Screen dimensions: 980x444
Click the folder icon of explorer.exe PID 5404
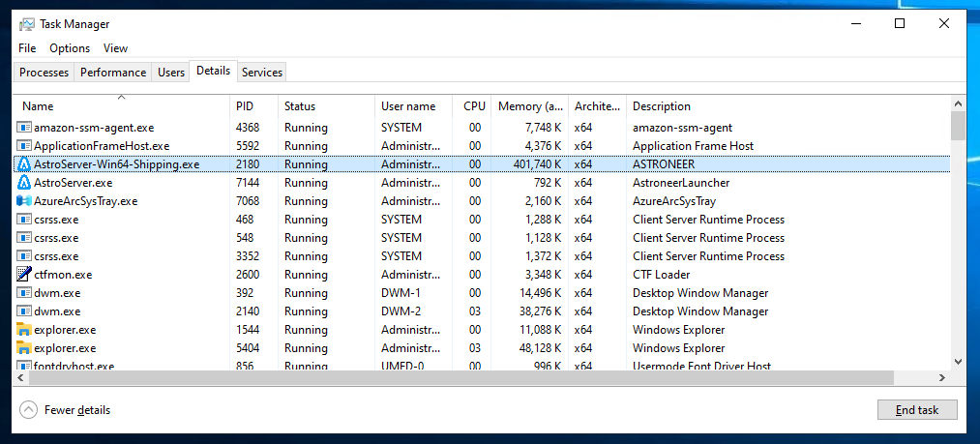(24, 348)
